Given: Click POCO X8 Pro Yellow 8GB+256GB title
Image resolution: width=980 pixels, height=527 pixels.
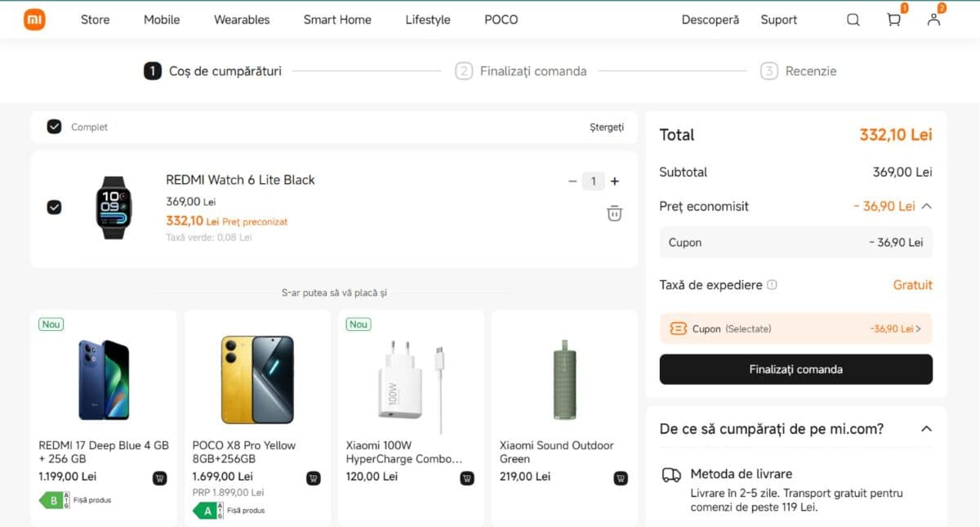Looking at the screenshot, I should (244, 452).
